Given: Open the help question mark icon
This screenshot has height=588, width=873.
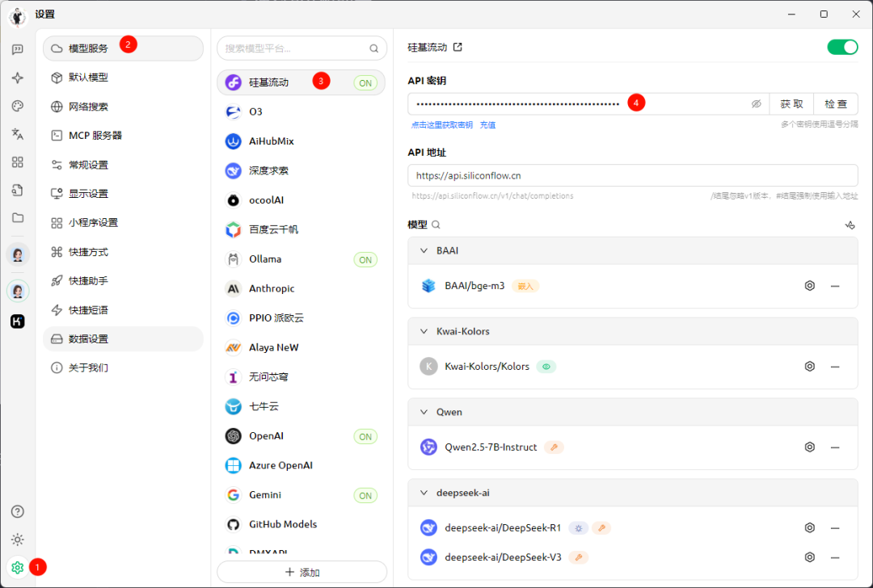Looking at the screenshot, I should click(17, 511).
